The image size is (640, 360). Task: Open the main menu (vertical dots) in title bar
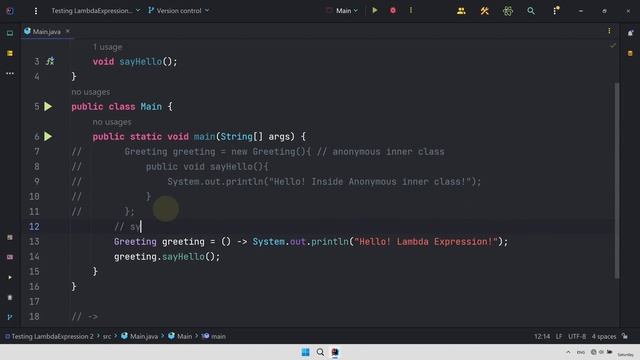36,11
